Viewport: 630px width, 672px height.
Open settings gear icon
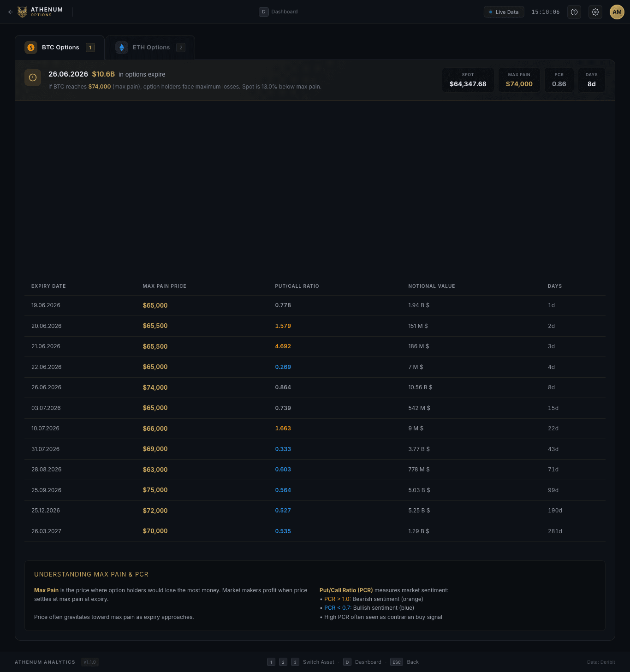(x=595, y=12)
